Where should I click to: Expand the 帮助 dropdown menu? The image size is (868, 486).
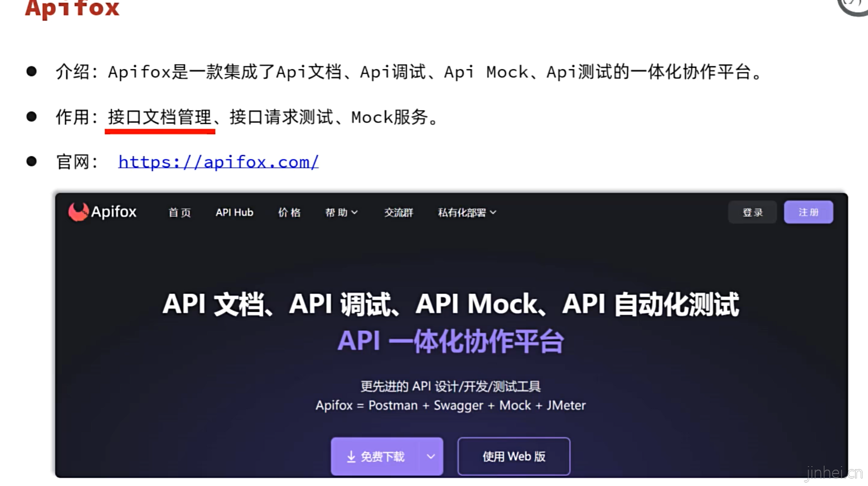[x=341, y=213]
